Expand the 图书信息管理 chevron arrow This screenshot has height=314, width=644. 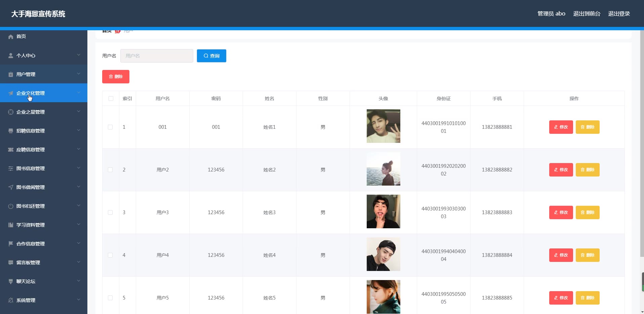(x=79, y=168)
